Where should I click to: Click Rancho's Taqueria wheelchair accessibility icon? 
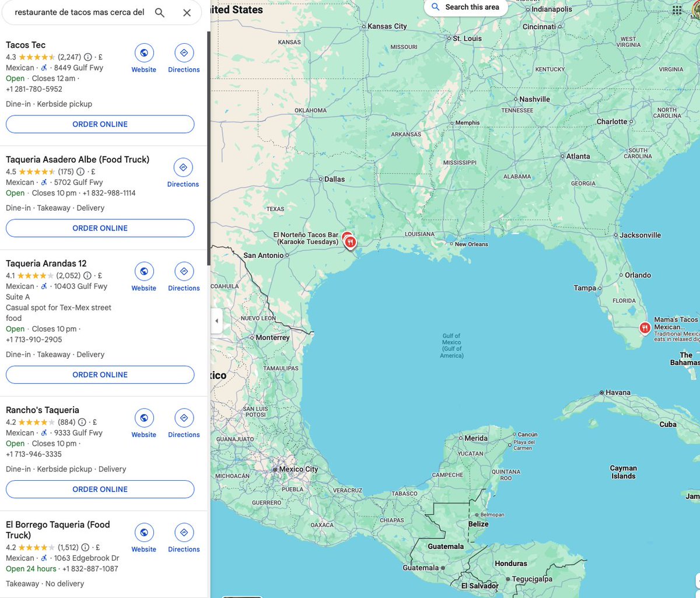(44, 433)
